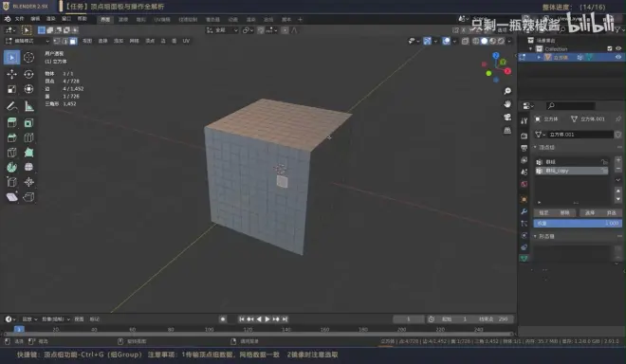Select the Extrude Region tool

click(11, 123)
